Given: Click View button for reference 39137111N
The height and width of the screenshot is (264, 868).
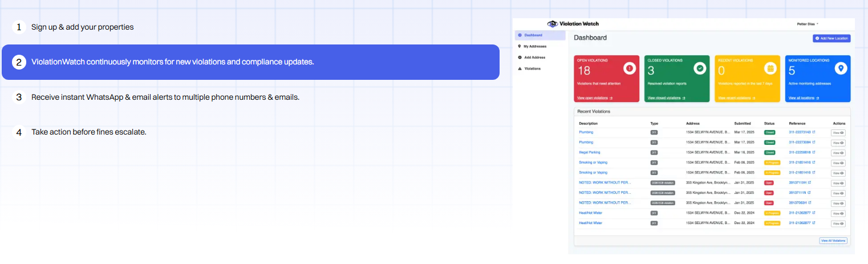Looking at the screenshot, I should point(838,193).
